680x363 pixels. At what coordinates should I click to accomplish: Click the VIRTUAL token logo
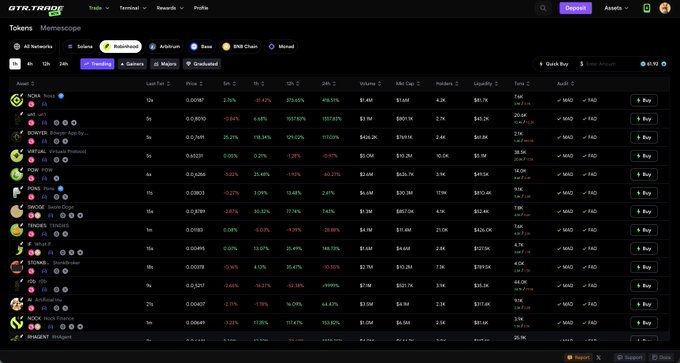[x=16, y=156]
